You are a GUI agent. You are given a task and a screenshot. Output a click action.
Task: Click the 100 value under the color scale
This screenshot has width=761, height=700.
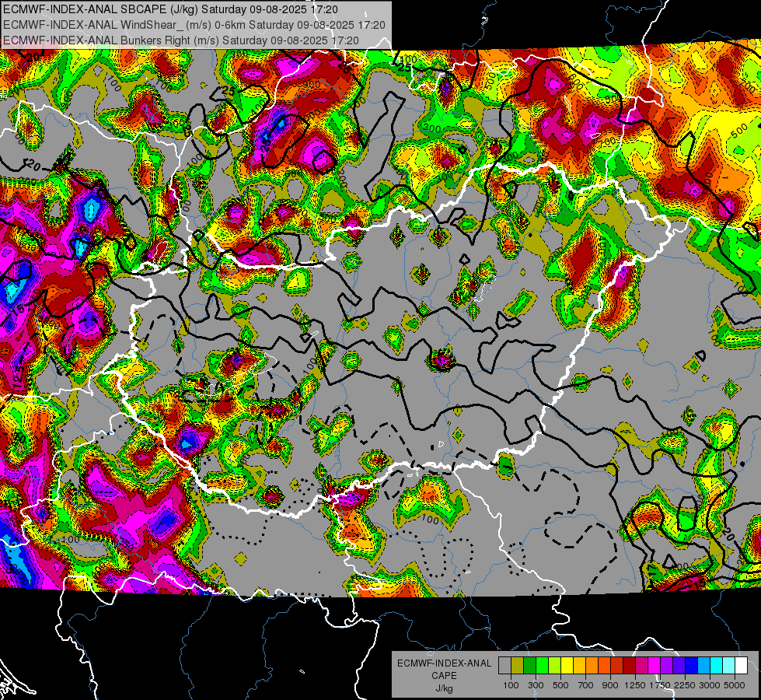click(511, 685)
